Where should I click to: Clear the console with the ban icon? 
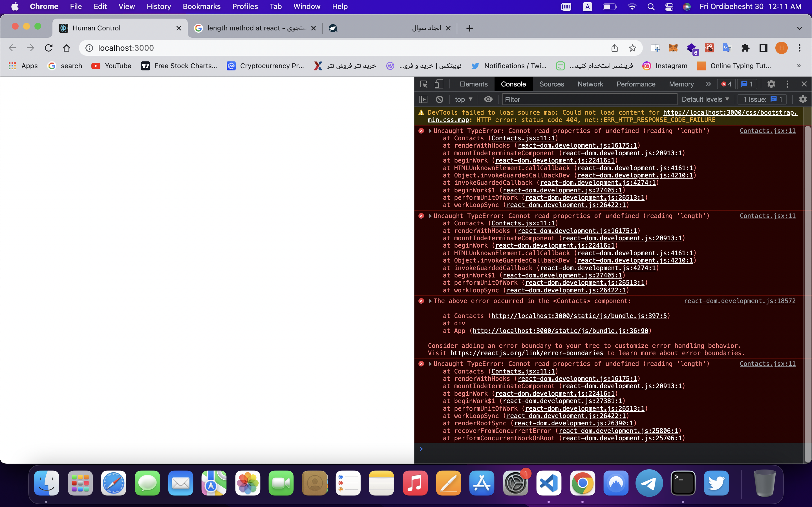point(440,99)
